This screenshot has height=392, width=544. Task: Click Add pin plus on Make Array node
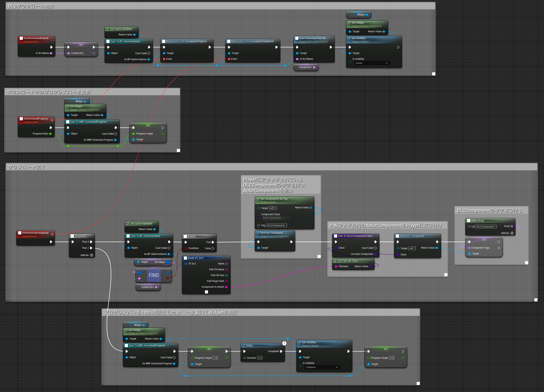click(512, 233)
